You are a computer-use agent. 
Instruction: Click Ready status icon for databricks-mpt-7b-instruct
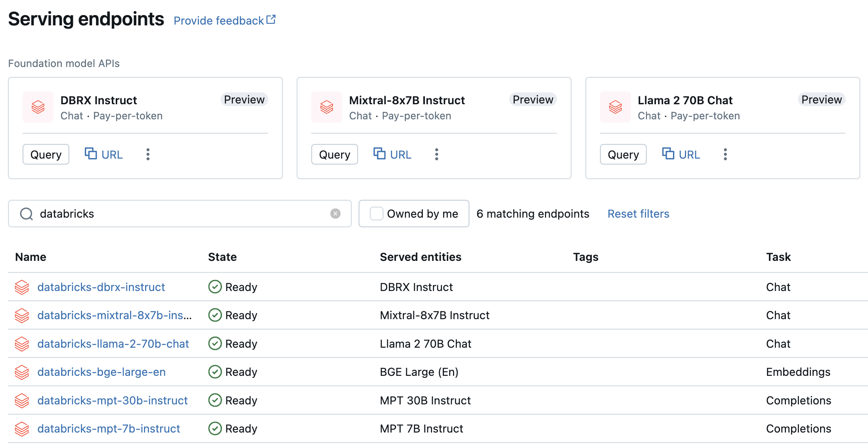tap(215, 429)
